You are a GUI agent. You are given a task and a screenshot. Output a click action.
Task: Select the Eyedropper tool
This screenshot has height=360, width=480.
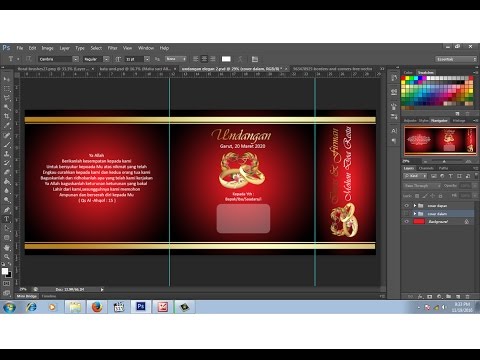7,126
